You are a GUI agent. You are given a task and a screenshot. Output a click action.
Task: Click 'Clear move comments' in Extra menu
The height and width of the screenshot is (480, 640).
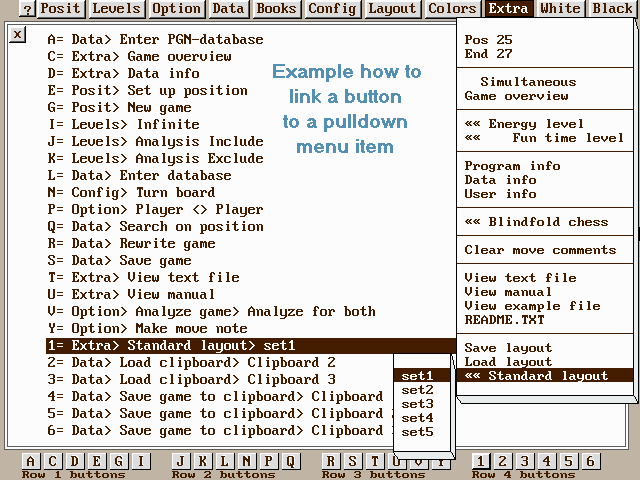tap(540, 250)
